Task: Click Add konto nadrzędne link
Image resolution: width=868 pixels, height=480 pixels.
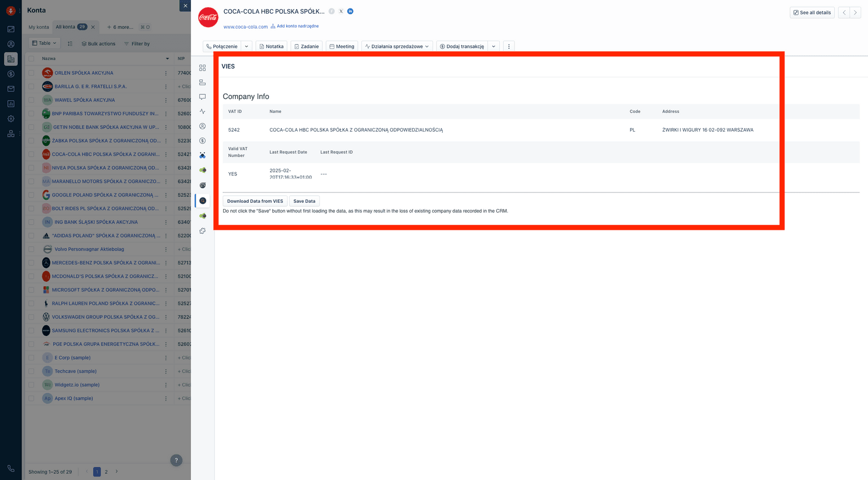Action: pyautogui.click(x=294, y=26)
